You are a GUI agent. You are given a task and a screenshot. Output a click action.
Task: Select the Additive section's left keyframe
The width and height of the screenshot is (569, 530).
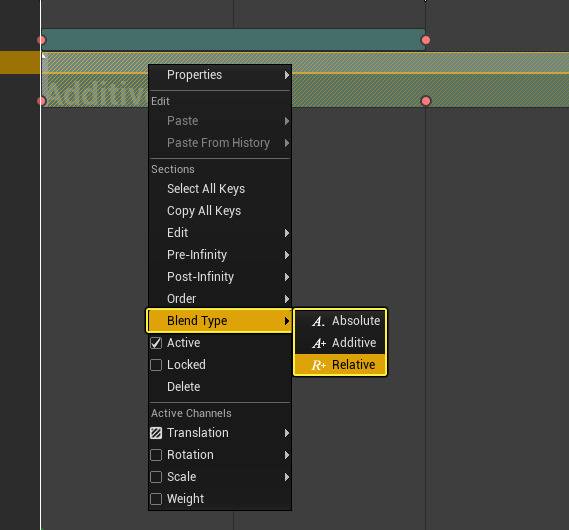[x=41, y=101]
